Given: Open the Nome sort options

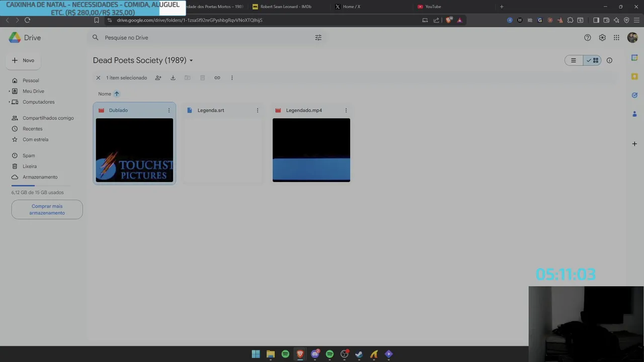Looking at the screenshot, I should click(x=105, y=94).
